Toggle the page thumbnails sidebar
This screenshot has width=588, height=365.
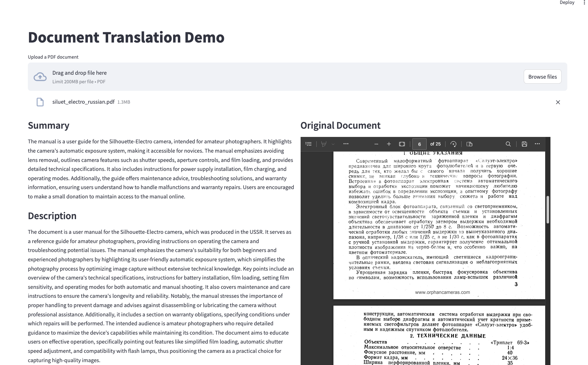point(308,144)
